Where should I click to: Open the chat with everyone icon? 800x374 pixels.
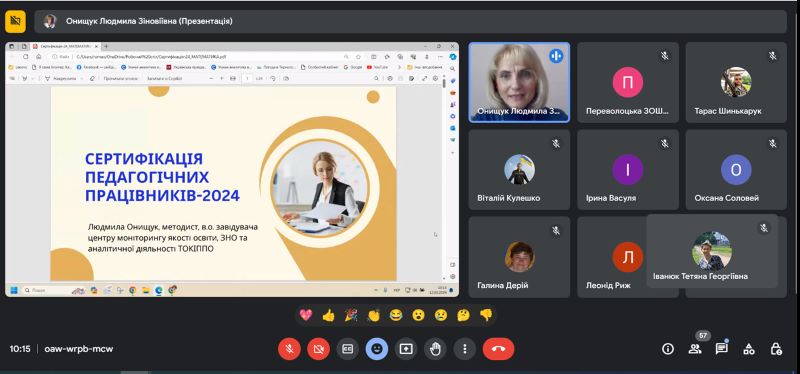point(721,349)
